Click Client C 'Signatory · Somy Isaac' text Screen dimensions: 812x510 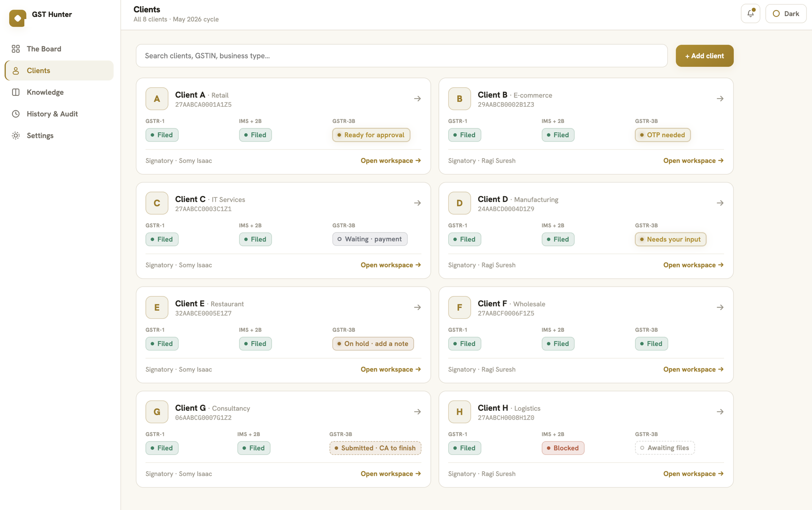179,265
